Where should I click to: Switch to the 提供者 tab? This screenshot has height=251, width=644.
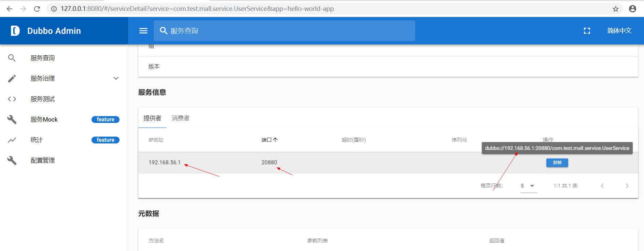152,118
